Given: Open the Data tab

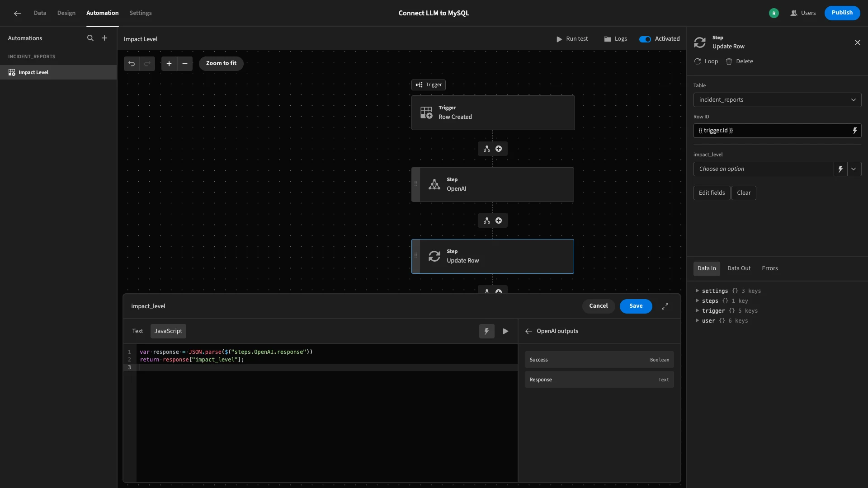Looking at the screenshot, I should pos(40,13).
